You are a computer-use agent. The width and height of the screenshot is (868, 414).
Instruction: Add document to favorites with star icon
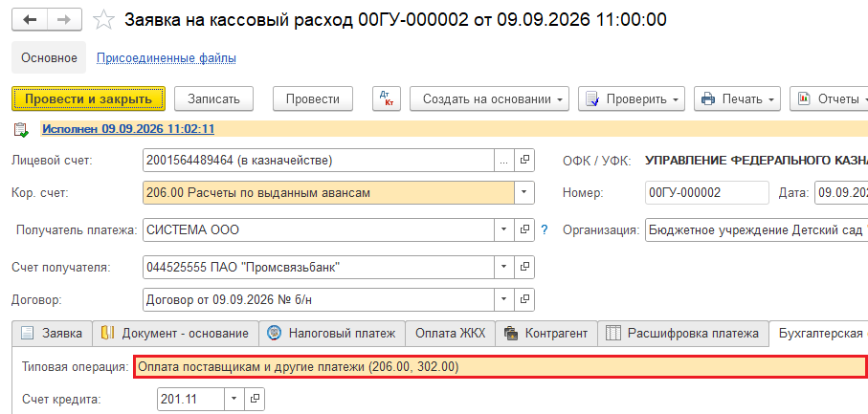pyautogui.click(x=103, y=20)
